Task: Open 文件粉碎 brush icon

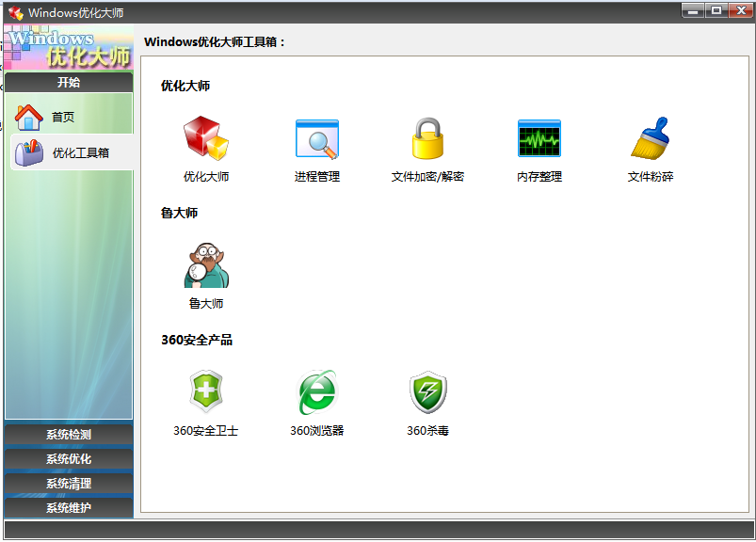Action: click(651, 138)
